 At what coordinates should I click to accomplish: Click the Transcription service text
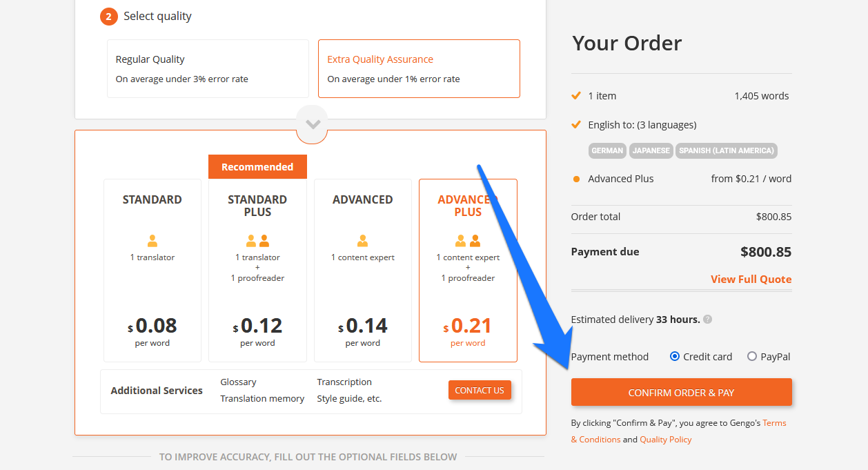344,382
